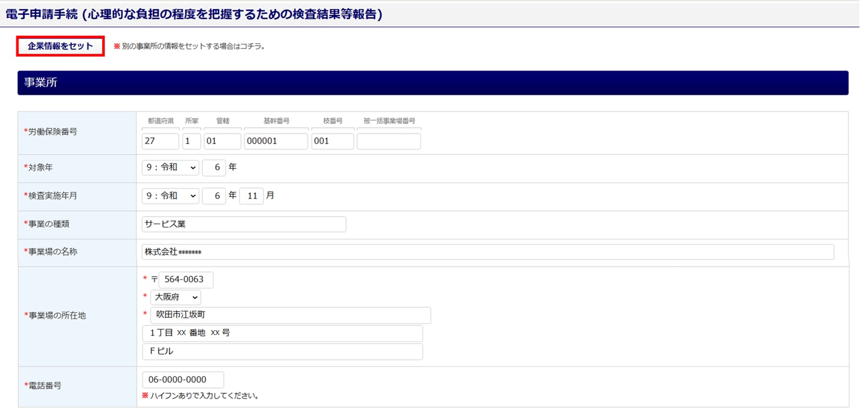This screenshot has width=868, height=415.
Task: Click the 事業場の名称 company name field
Action: [488, 252]
